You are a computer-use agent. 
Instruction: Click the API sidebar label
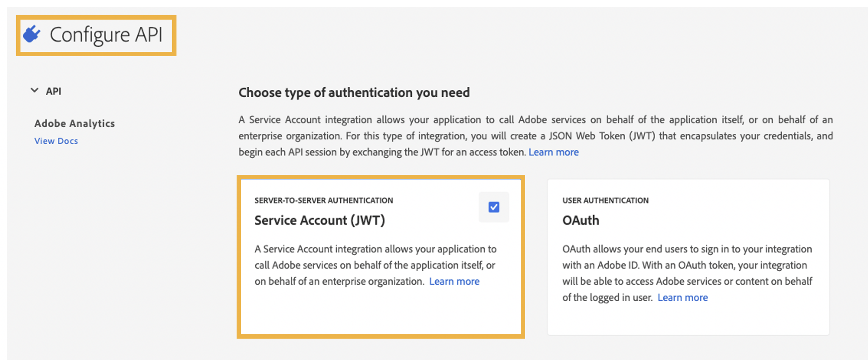(x=54, y=91)
